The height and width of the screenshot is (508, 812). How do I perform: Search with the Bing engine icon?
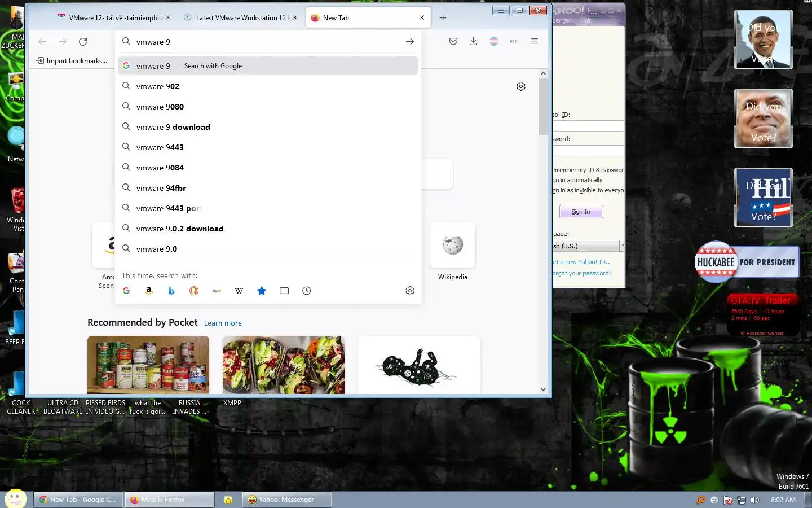(x=171, y=291)
